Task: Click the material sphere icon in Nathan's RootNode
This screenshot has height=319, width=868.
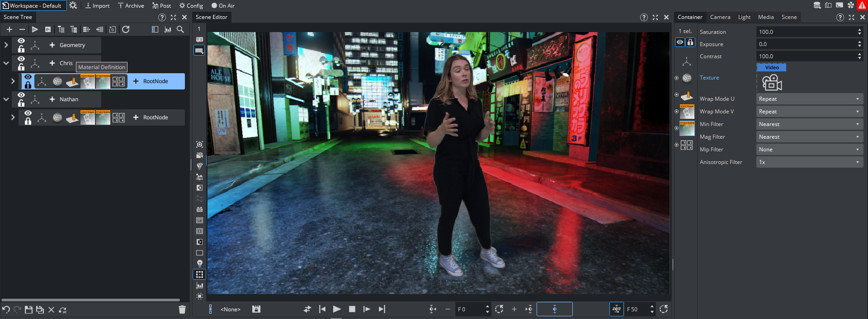Action: click(57, 117)
